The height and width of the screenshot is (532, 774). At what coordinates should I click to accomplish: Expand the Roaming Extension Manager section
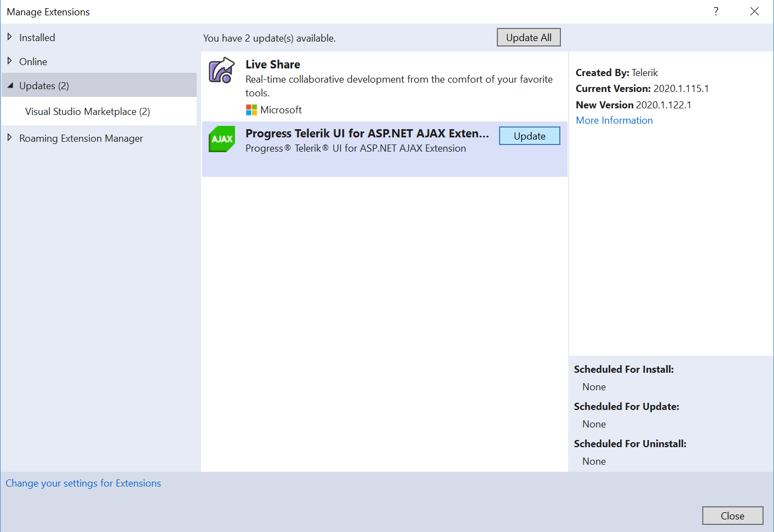point(81,138)
